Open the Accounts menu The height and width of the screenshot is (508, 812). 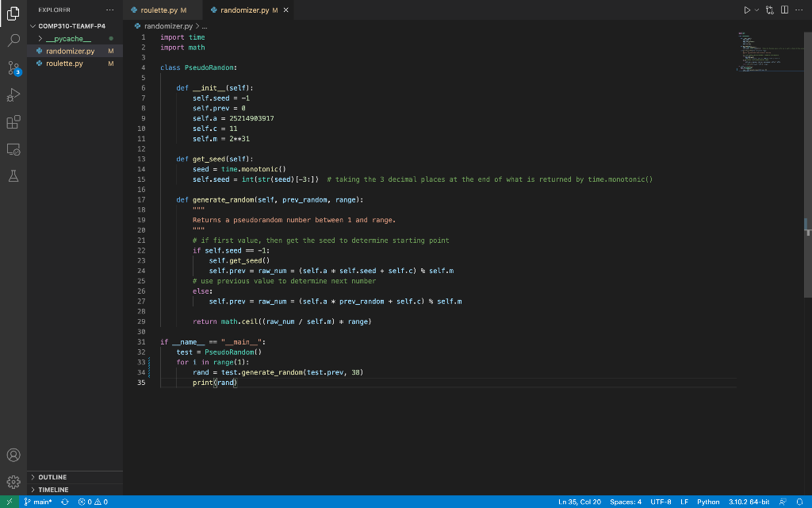13,455
